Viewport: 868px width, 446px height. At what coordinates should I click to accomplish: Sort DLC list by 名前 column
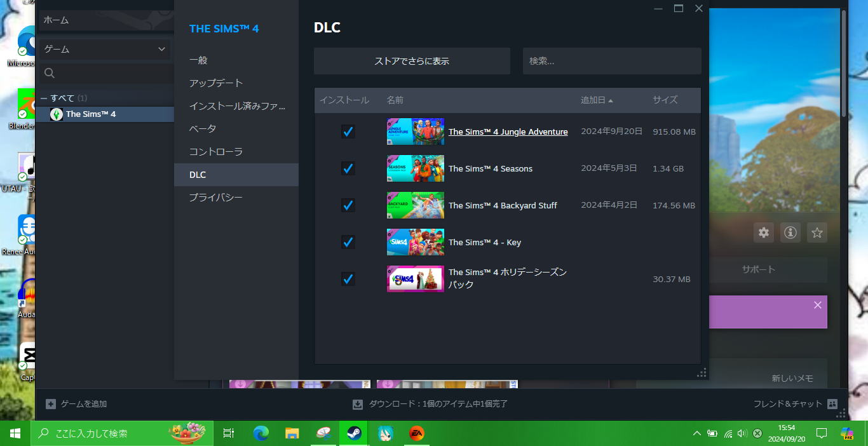point(395,100)
